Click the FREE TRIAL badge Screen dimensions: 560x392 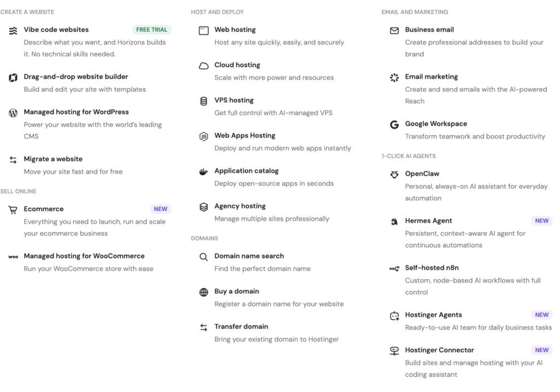[151, 30]
